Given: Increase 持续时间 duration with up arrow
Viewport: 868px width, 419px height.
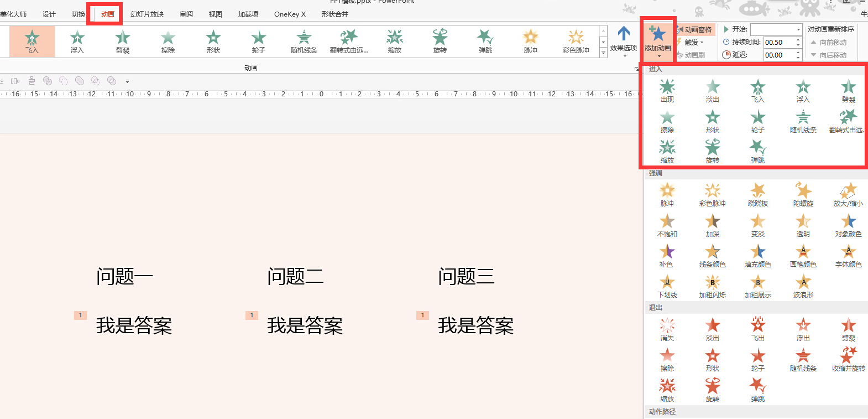Looking at the screenshot, I should point(798,40).
